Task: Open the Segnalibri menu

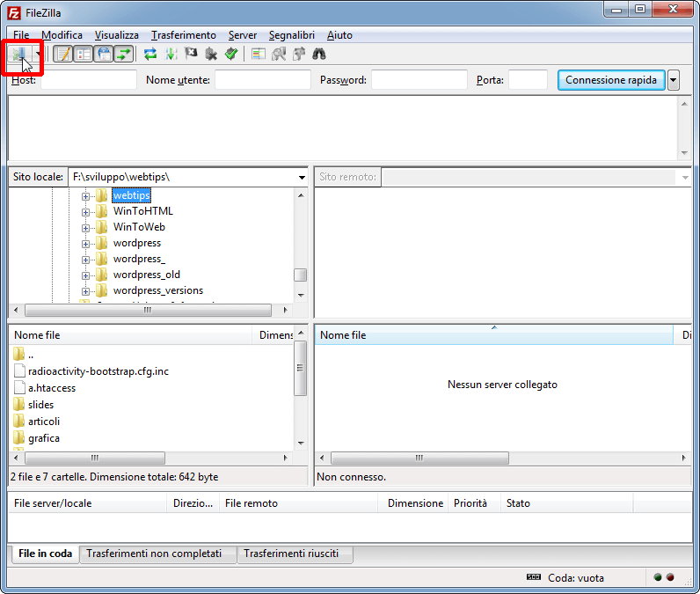Action: (293, 35)
